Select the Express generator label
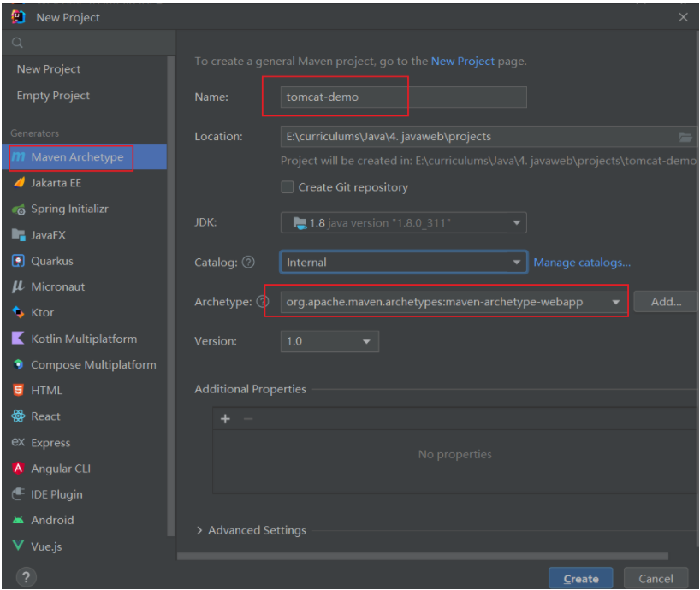Screen dimensions: 700x590 click(50, 442)
